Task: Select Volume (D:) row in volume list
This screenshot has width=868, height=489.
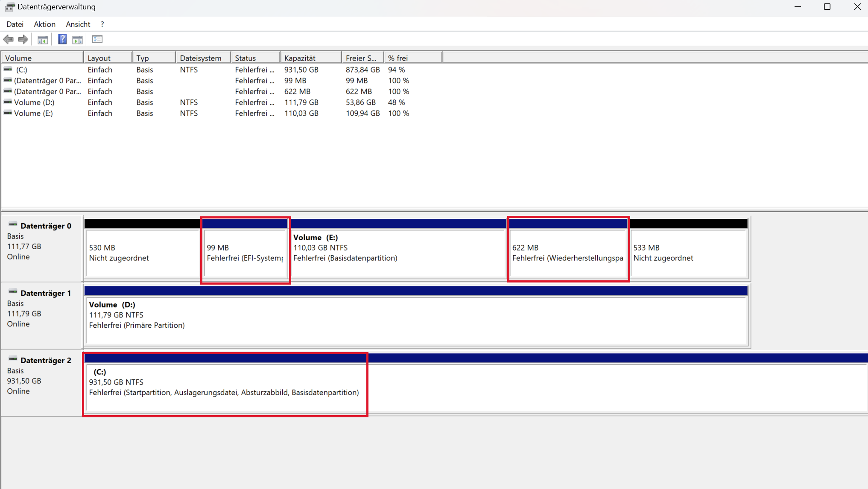Action: [x=34, y=102]
